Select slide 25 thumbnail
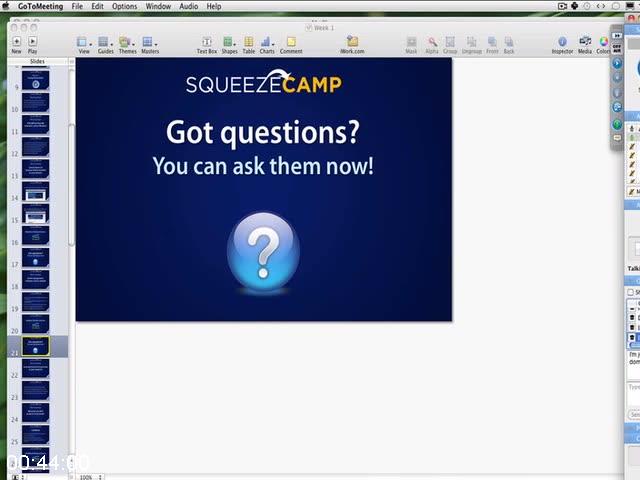 point(36,435)
